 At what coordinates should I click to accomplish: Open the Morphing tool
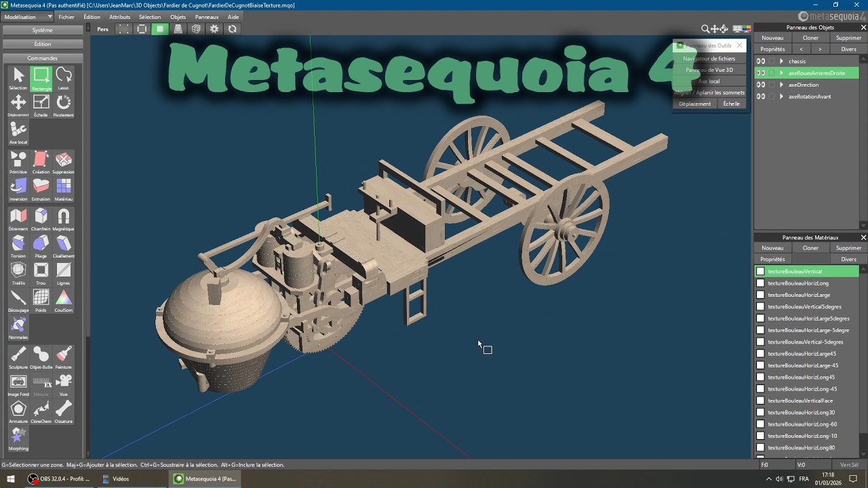click(x=18, y=439)
